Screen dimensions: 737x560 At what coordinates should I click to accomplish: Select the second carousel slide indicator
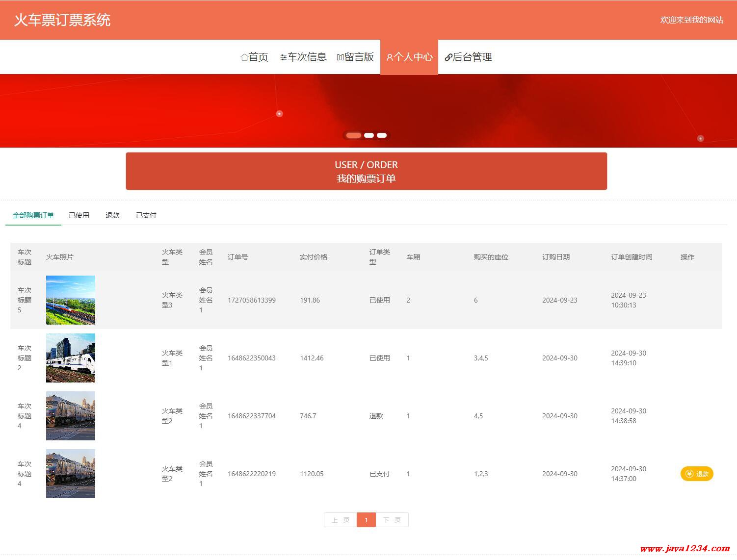coord(369,135)
